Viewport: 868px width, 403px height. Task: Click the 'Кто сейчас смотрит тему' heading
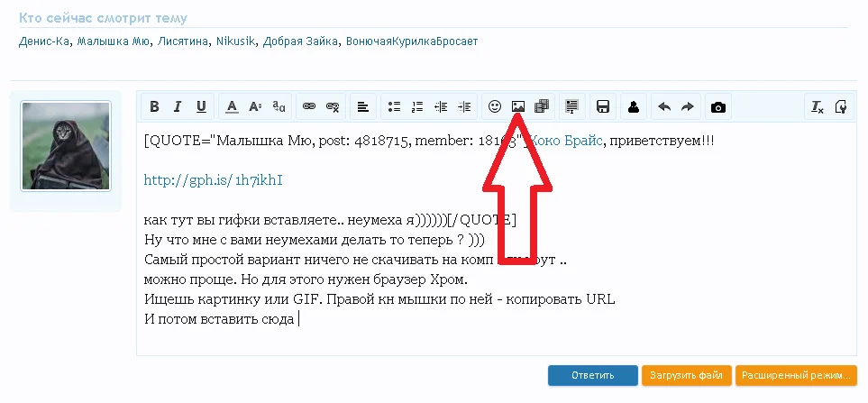pos(103,18)
